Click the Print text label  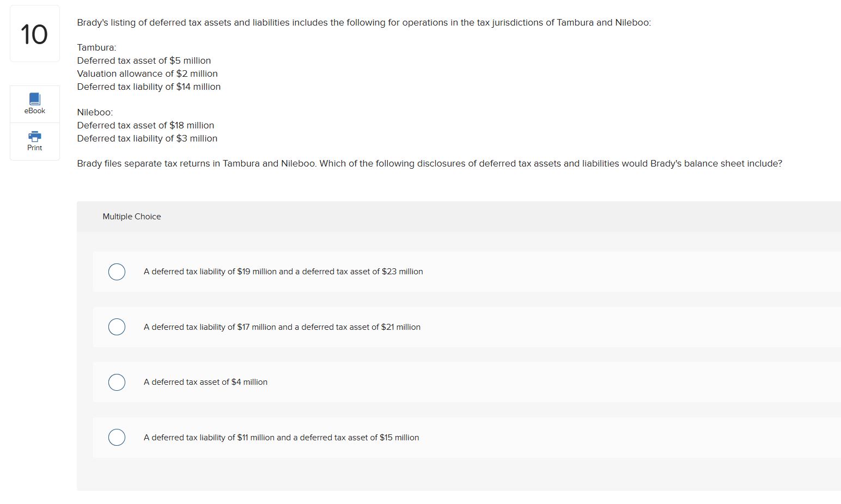pos(34,147)
